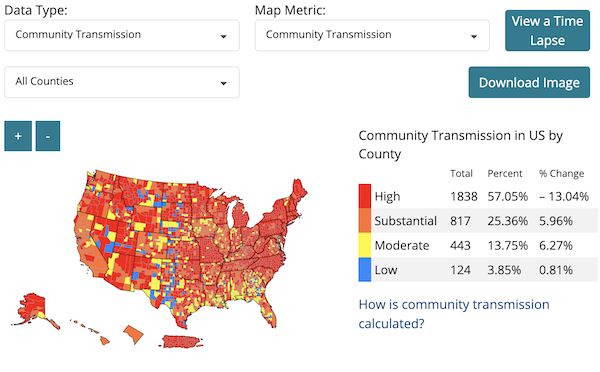The image size is (600, 372).
Task: Select the red High legend swatch
Action: [365, 196]
